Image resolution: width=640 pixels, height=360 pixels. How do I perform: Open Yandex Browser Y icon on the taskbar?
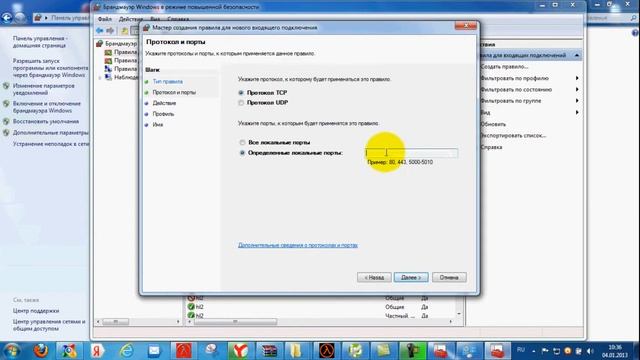click(240, 351)
